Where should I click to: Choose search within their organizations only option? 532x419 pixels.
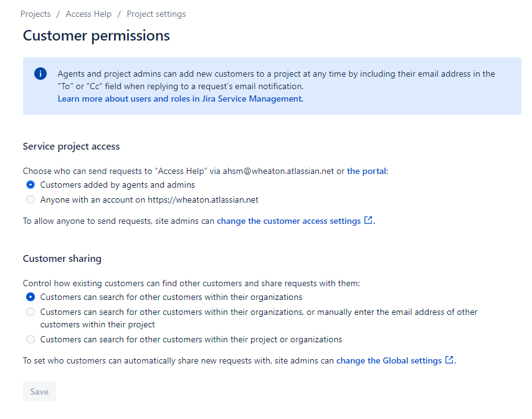[x=31, y=297]
